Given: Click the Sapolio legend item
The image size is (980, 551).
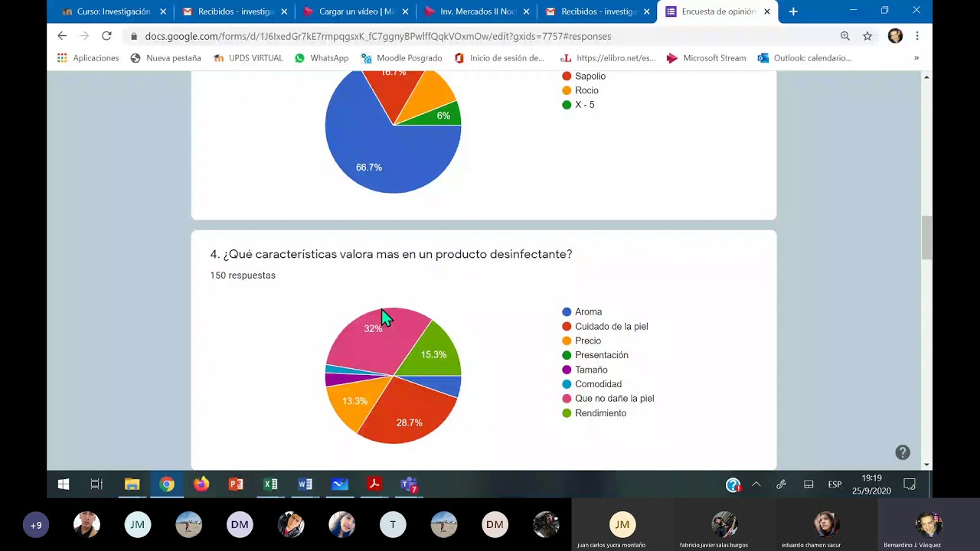Looking at the screenshot, I should click(x=583, y=76).
